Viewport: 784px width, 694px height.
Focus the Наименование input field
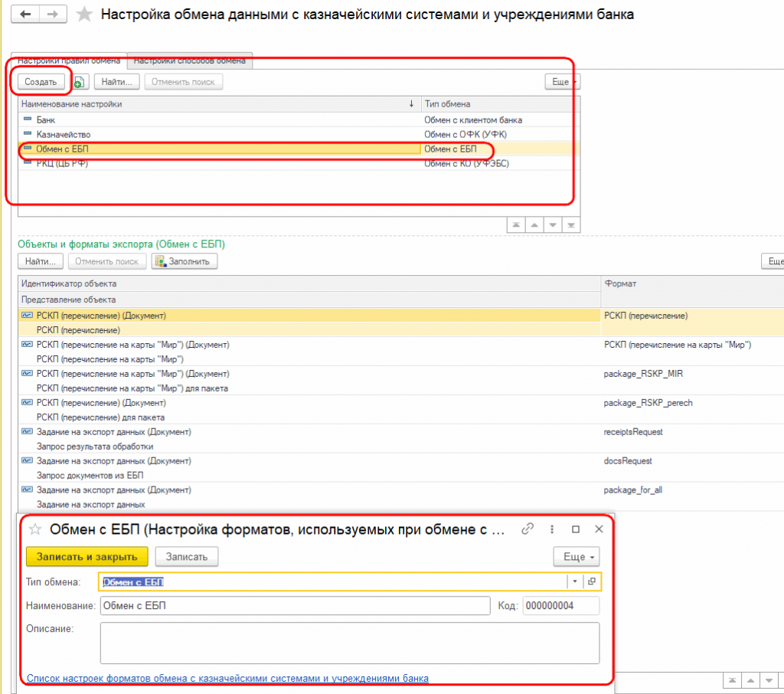coord(295,606)
